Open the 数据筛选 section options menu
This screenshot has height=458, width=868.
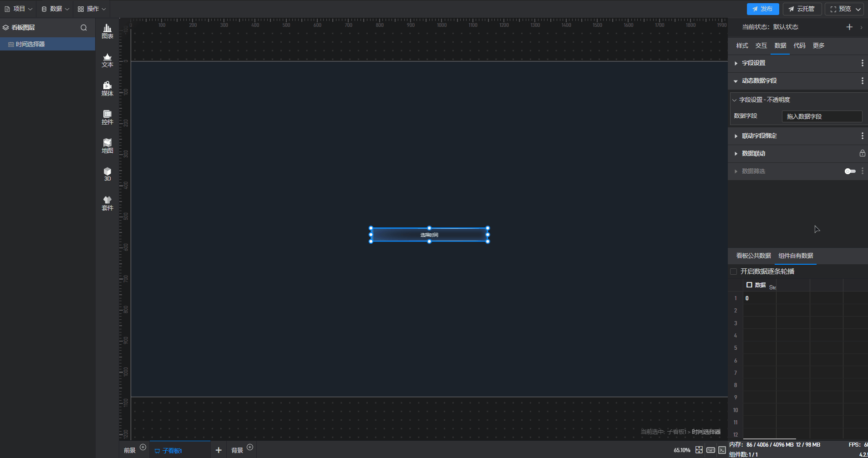pos(862,171)
